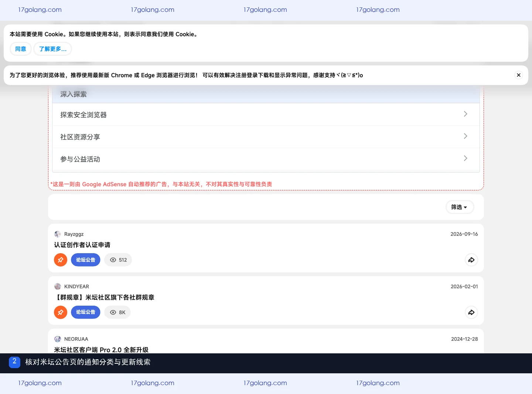Expand 参与公益活动 chevron arrow
This screenshot has height=394, width=532.
465,159
